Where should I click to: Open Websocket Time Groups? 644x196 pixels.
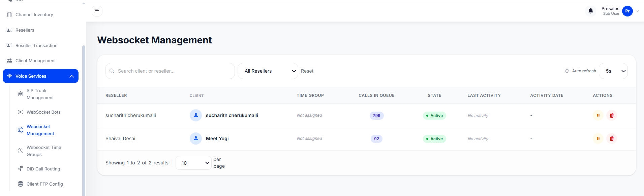(x=44, y=151)
